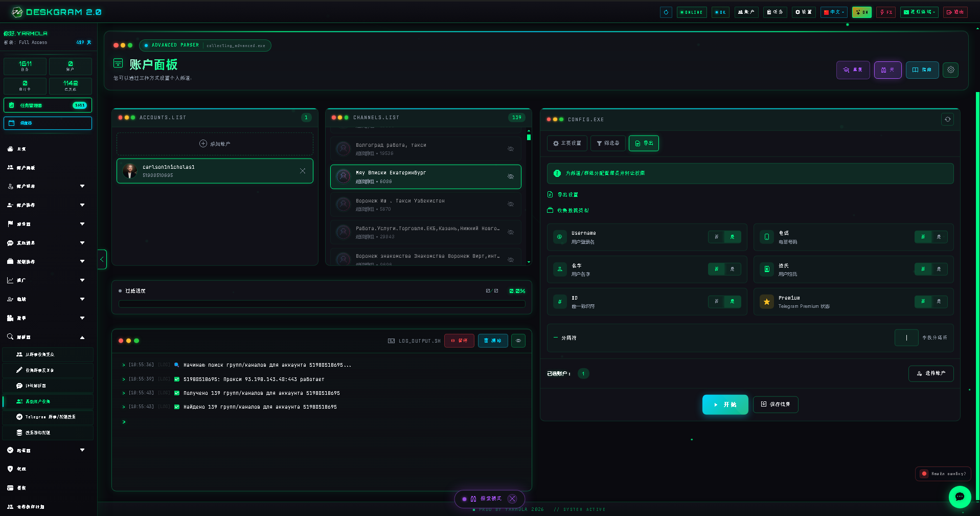980x516 pixels.
Task: Open the chat support bubble icon
Action: 960,497
